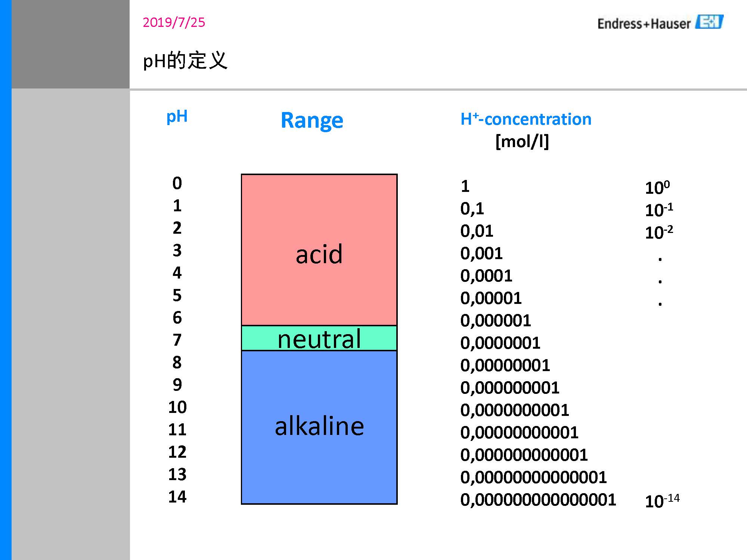Click the concentration value 0,001
This screenshot has width=747, height=560.
coord(481,253)
